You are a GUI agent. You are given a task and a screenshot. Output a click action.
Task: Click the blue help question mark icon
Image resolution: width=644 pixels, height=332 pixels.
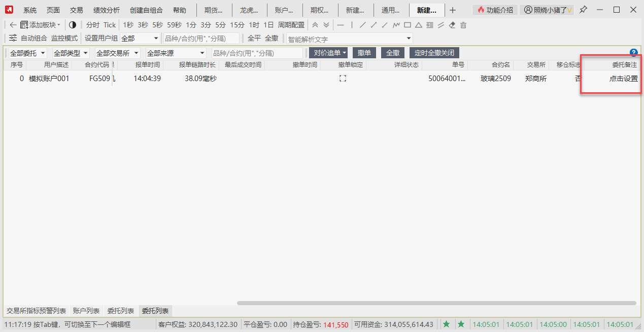coord(633,52)
